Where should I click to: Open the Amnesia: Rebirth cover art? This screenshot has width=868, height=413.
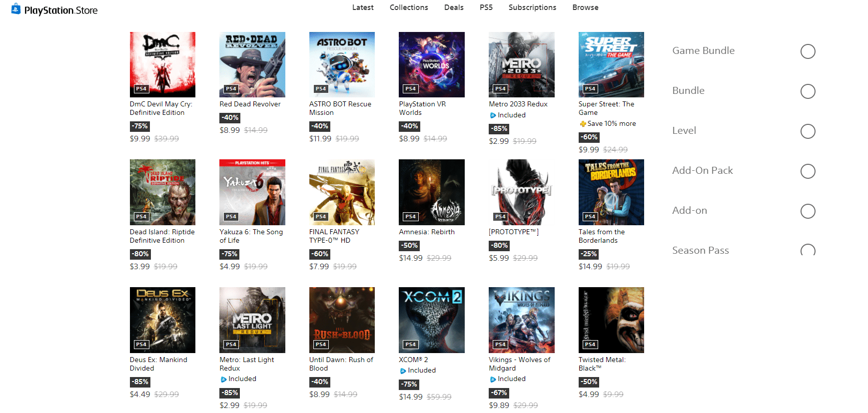coord(432,192)
